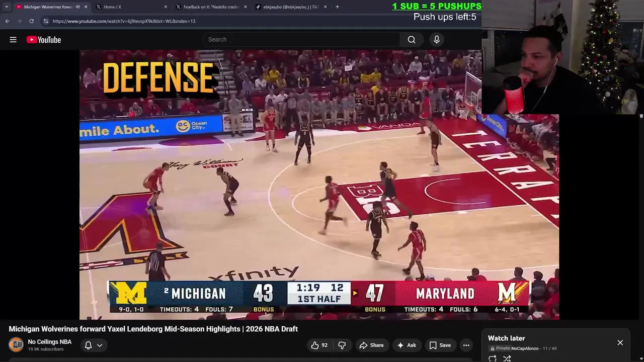Go forward in browser history
This screenshot has height=362, width=644.
click(19, 21)
